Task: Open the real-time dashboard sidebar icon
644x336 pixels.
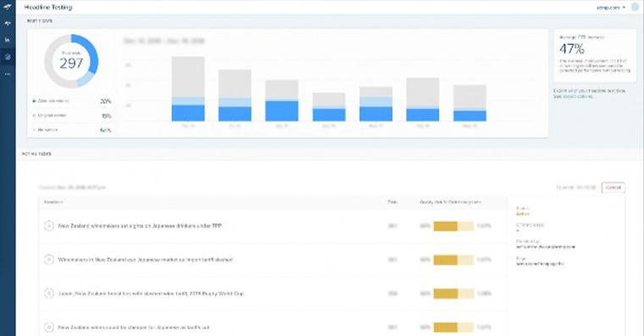Action: [8, 24]
